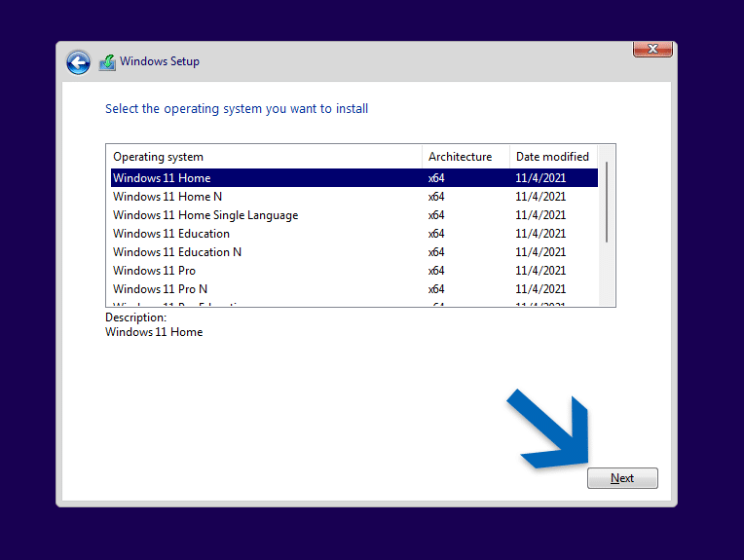Viewport: 744px width, 560px height.
Task: Click the Date modified column header
Action: (553, 157)
